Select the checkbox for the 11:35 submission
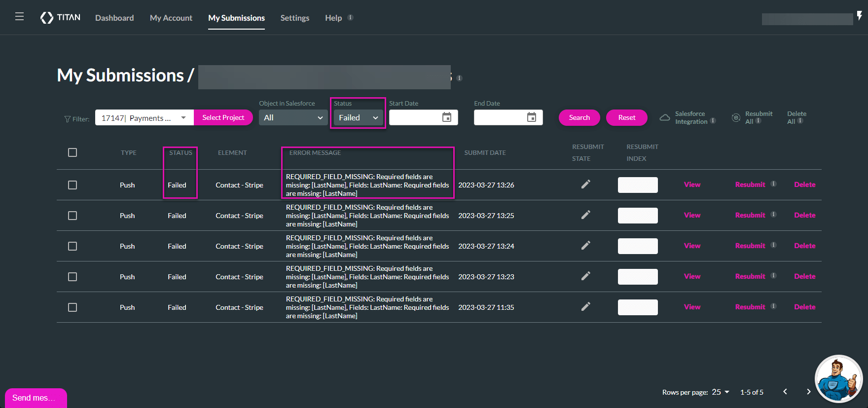Screen dimensions: 868x408 pos(72,307)
